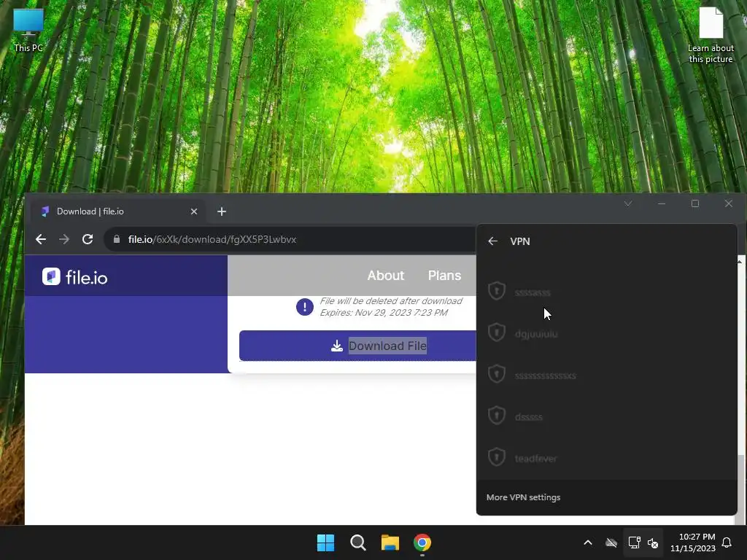
Task: Open File Explorer from taskbar
Action: point(390,542)
